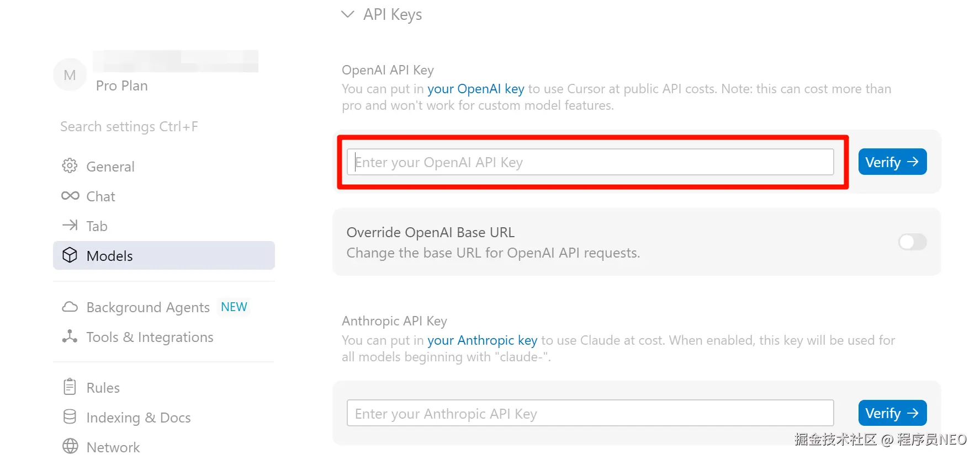
Task: Open the Rules settings page
Action: [x=103, y=388]
